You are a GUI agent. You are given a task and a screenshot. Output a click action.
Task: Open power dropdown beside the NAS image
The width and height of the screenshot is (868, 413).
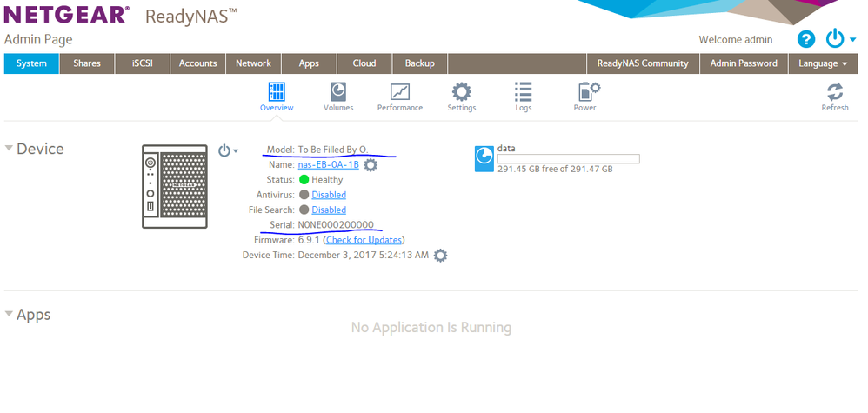[228, 150]
